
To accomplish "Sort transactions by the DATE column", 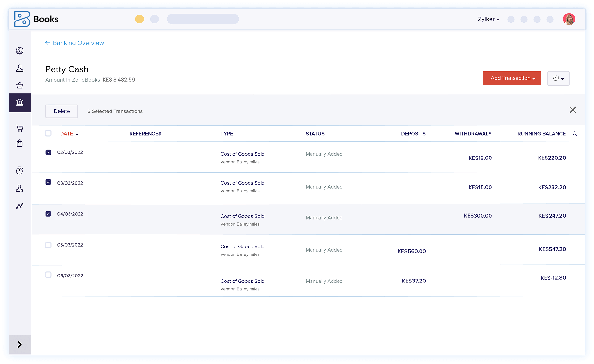I will [x=69, y=133].
